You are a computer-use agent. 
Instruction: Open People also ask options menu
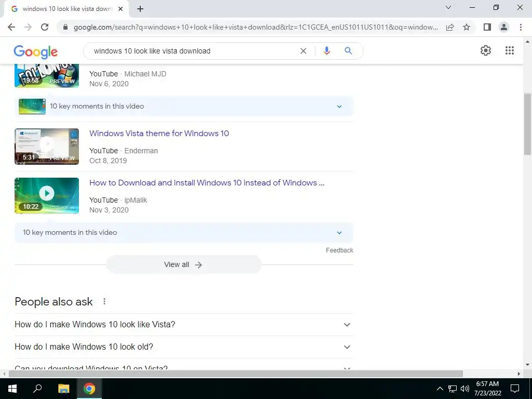pos(104,301)
